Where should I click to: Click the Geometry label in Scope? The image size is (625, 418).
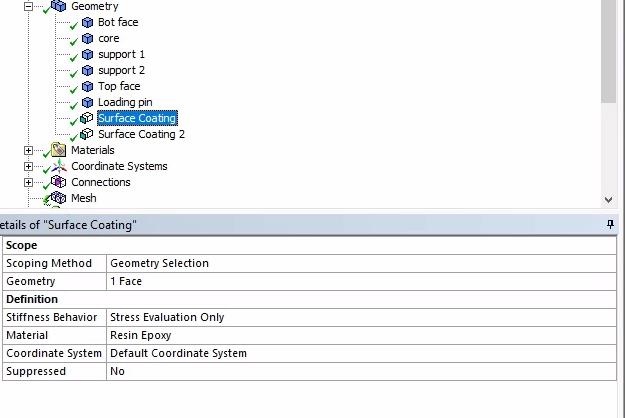point(55,281)
